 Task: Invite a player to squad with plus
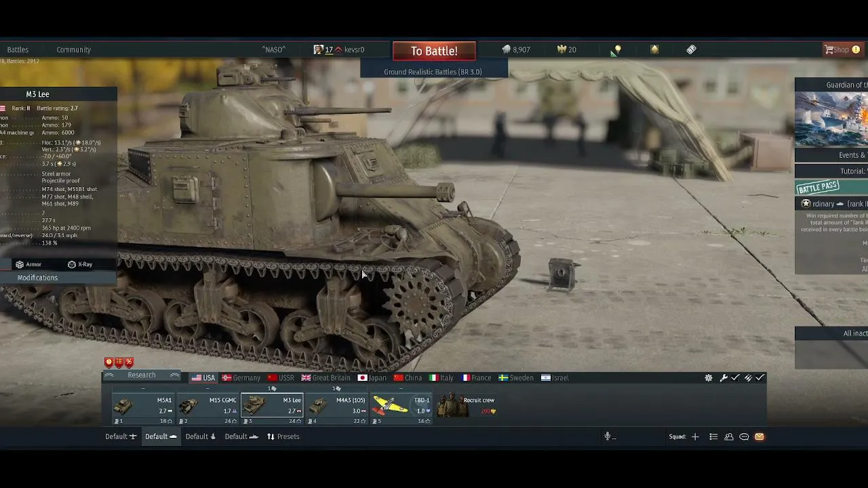pos(695,436)
